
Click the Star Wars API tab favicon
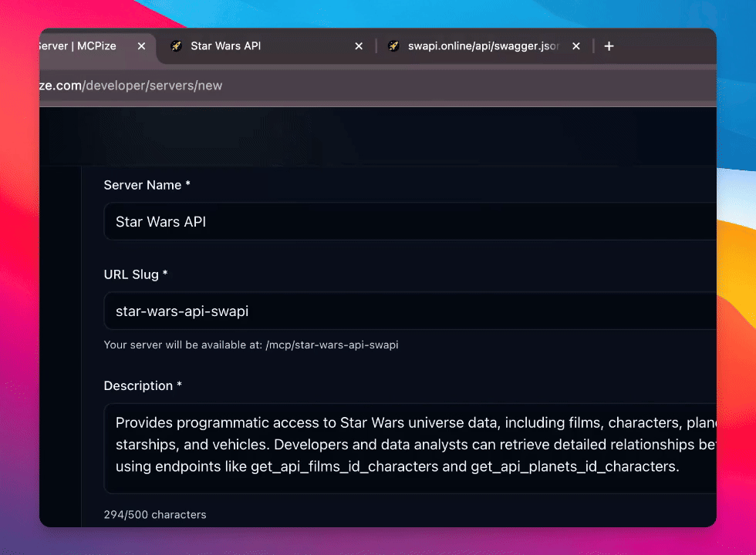coord(177,46)
